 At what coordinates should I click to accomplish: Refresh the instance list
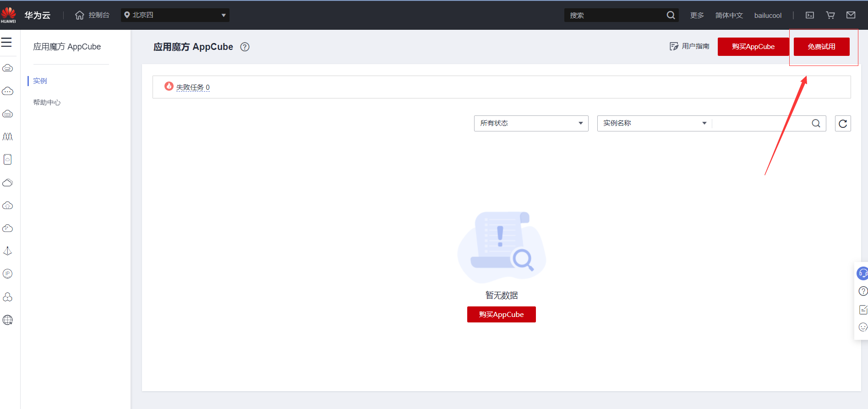point(843,123)
